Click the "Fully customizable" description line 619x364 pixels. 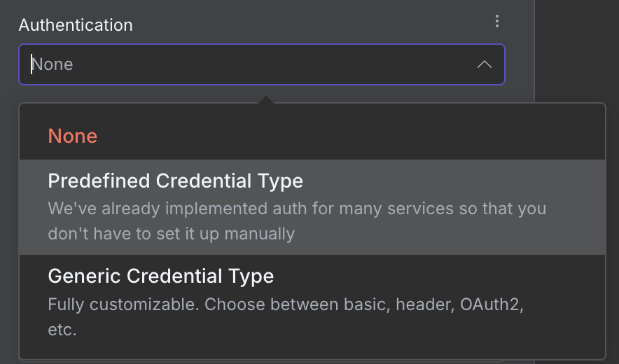point(286,305)
